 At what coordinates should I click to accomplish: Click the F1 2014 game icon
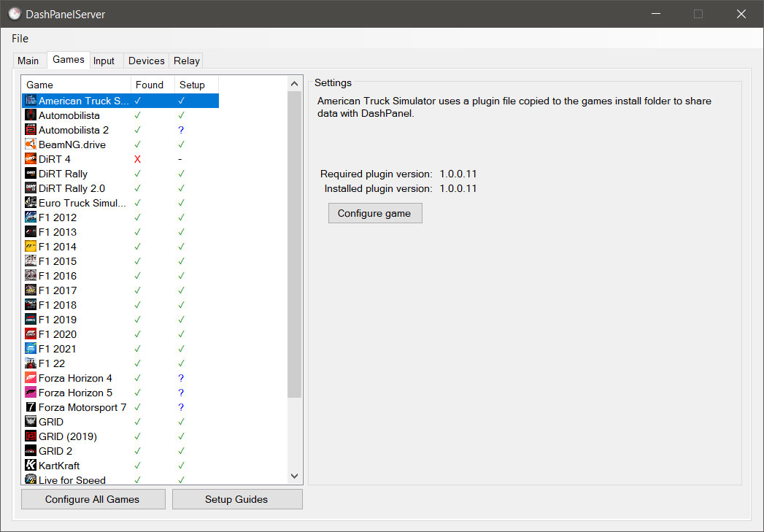31,247
